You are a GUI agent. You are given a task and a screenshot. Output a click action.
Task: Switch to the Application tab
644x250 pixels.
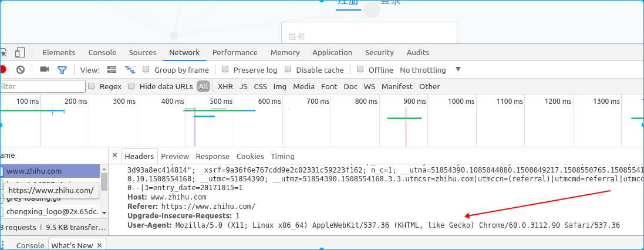332,53
